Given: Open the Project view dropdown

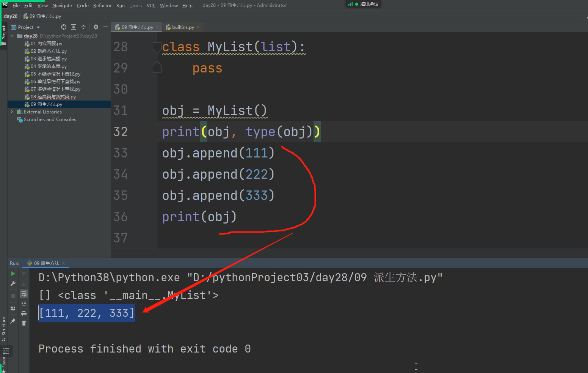Looking at the screenshot, I should coord(26,27).
